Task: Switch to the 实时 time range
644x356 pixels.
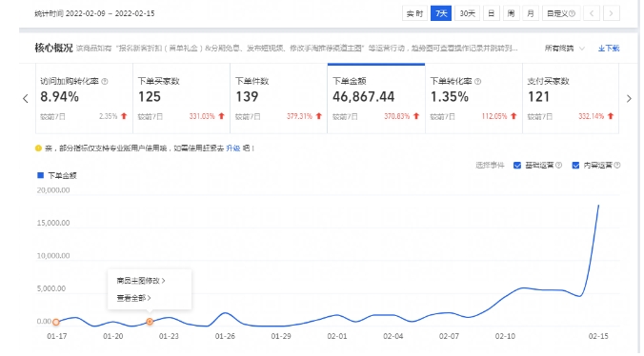Action: 414,13
